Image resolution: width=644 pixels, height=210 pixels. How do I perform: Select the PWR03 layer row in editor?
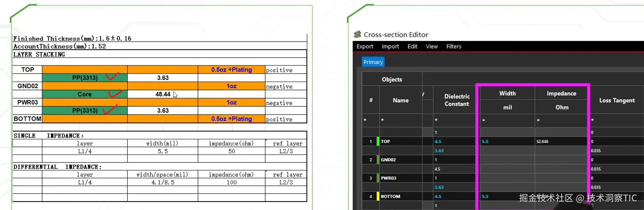503,178
